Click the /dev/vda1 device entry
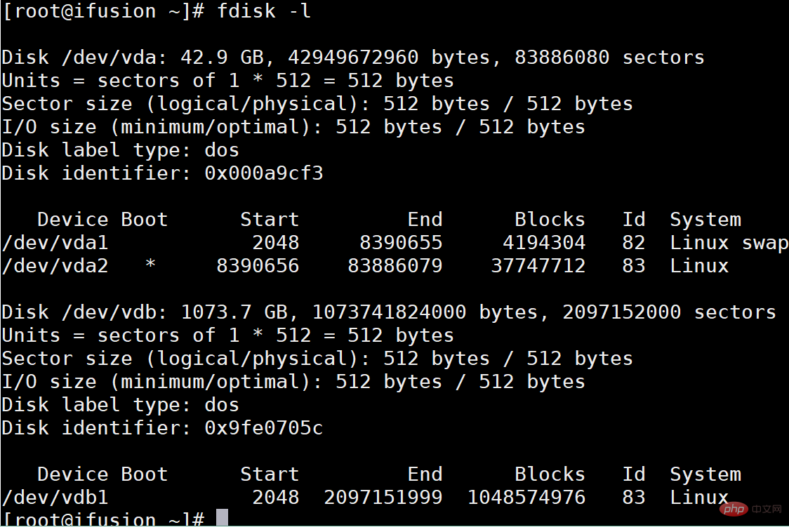789x532 pixels. tap(55, 243)
